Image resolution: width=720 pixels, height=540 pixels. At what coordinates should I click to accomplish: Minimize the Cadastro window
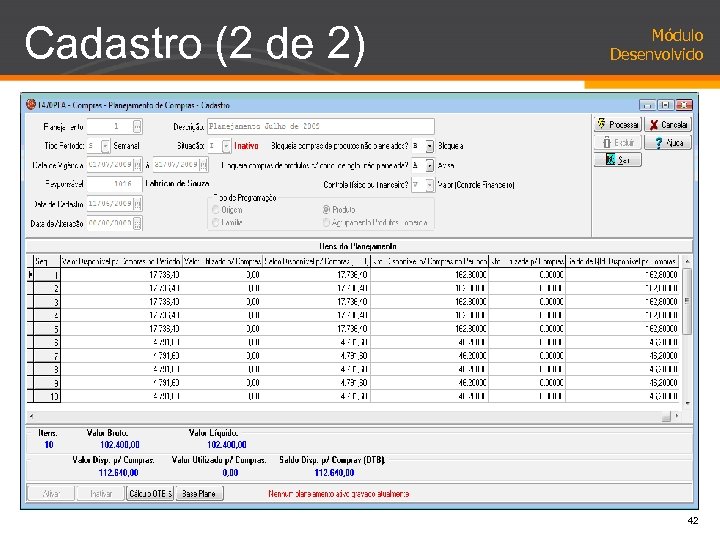pyautogui.click(x=647, y=105)
